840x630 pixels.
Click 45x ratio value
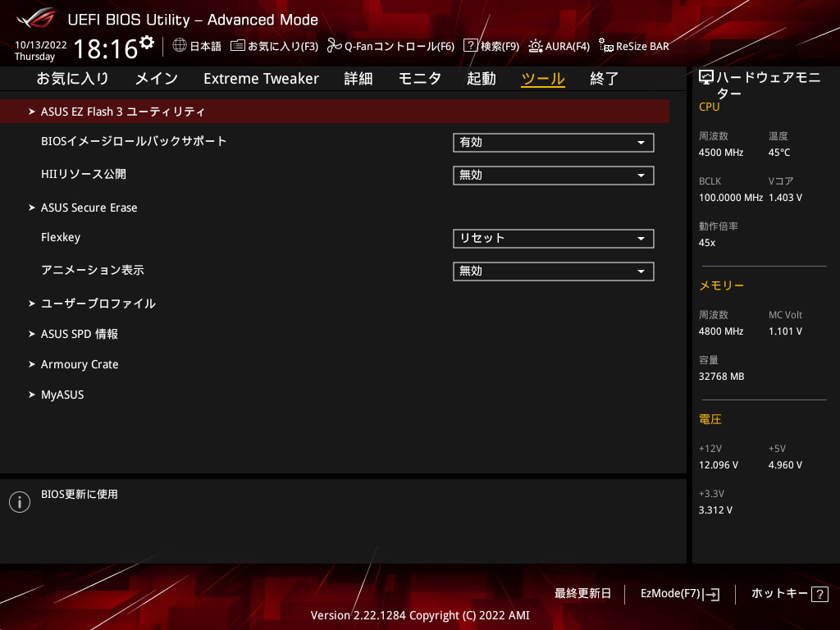(x=707, y=243)
